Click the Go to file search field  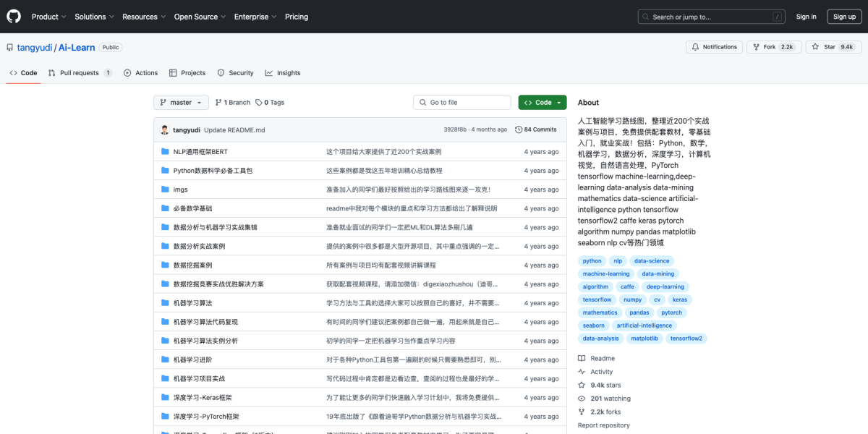pos(461,102)
